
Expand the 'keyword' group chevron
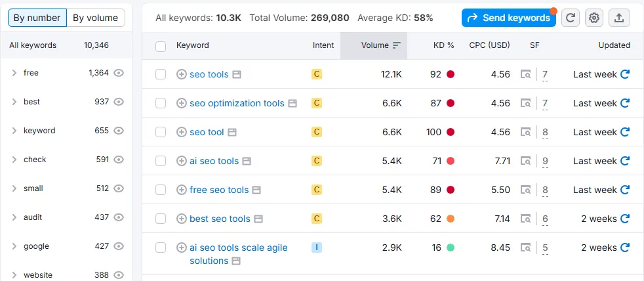[x=14, y=131]
